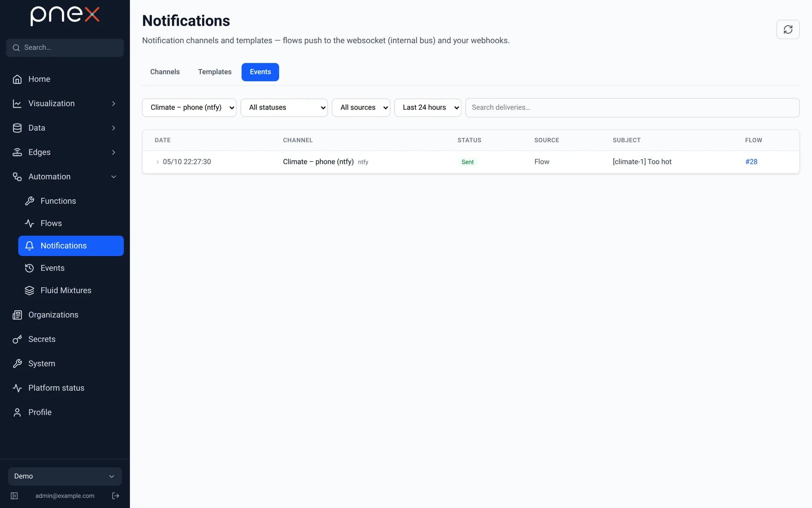Open the All statuses dropdown
The image size is (812, 508).
pos(284,107)
